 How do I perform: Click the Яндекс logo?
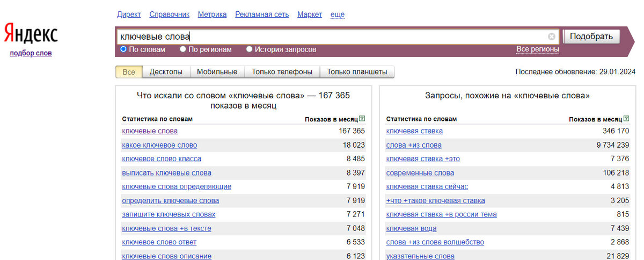31,34
